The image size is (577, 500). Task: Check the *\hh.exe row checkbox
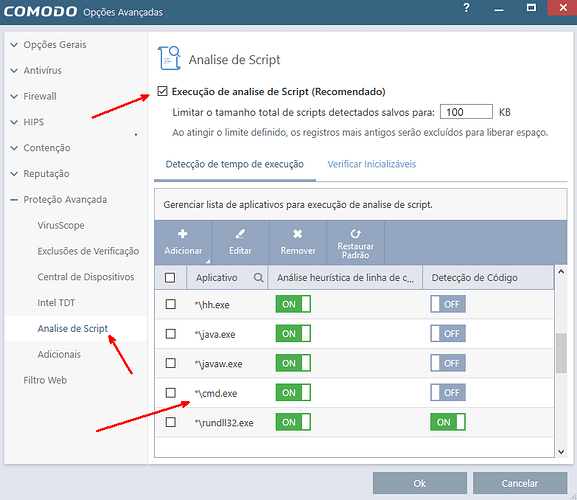170,304
